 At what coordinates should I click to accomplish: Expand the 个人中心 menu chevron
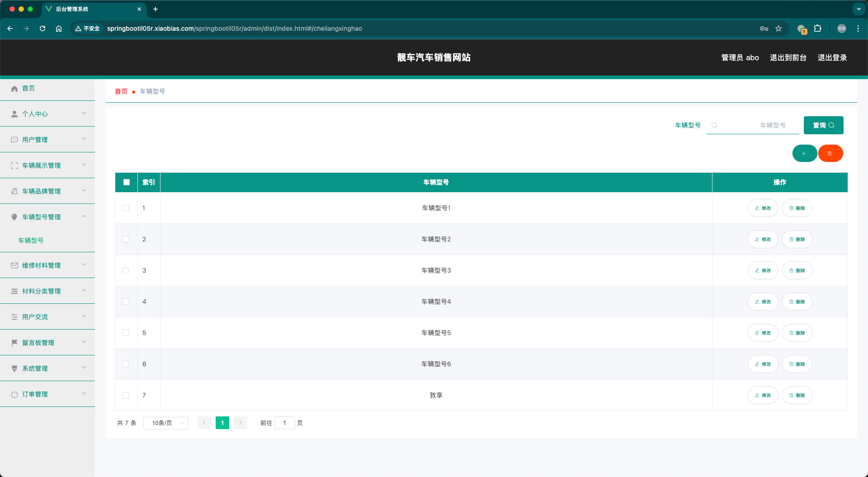[84, 113]
